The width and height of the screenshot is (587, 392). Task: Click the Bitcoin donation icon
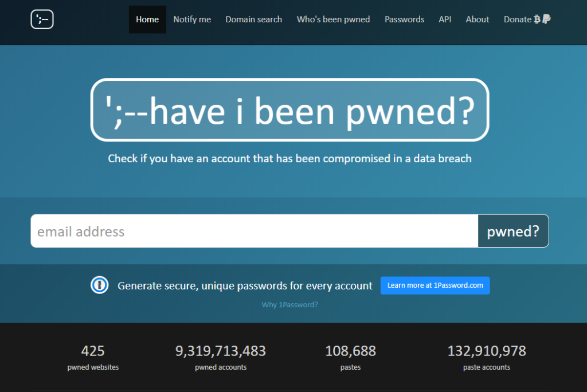click(538, 19)
